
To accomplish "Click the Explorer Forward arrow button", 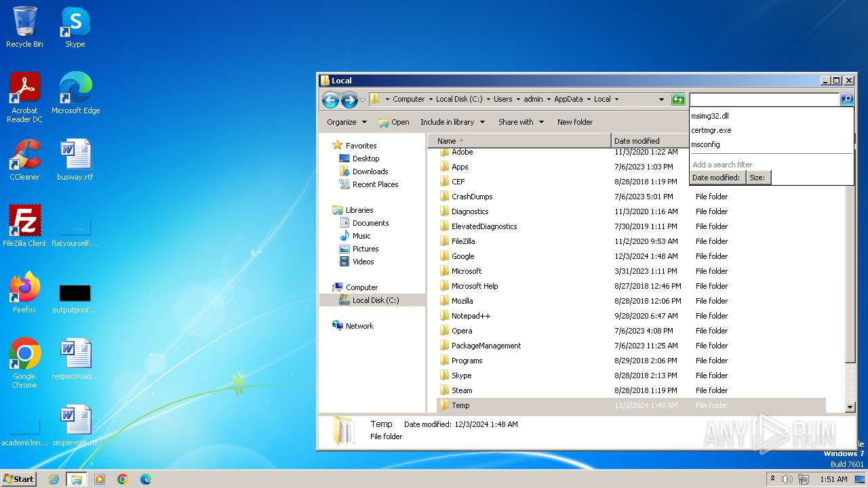I will point(349,100).
